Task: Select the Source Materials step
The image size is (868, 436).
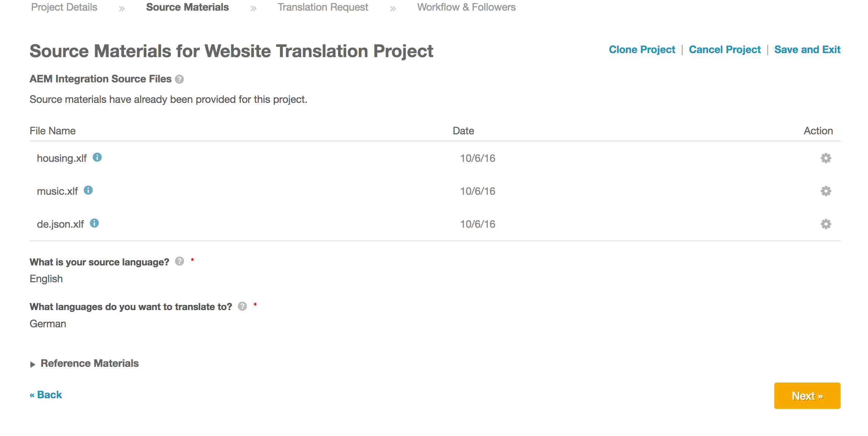Action: coord(187,7)
